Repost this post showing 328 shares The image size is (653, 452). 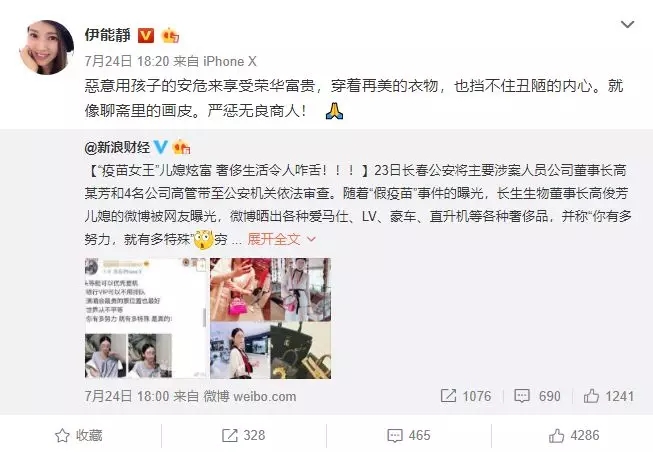click(x=243, y=436)
